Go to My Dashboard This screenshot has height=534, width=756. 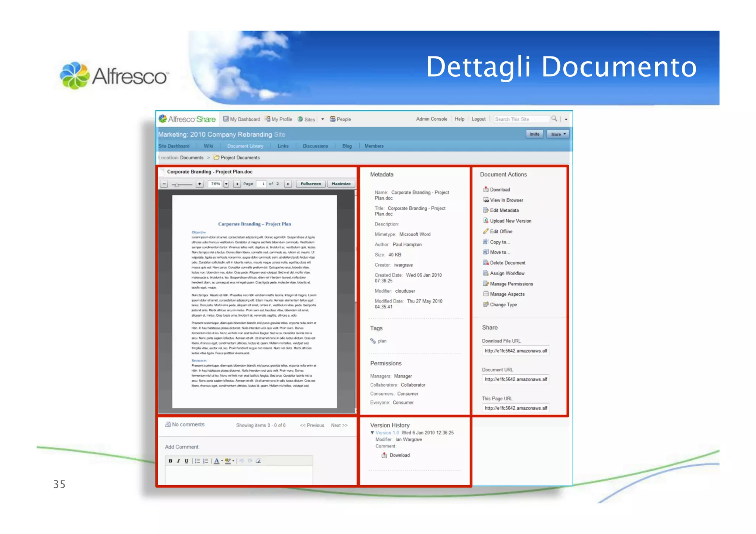point(241,119)
